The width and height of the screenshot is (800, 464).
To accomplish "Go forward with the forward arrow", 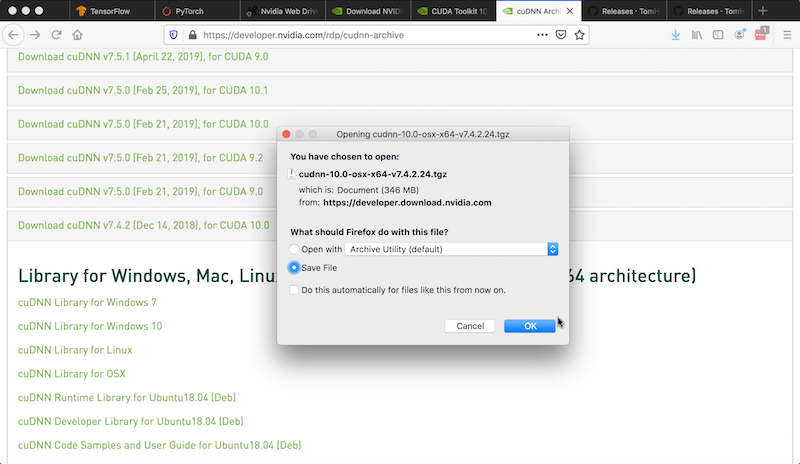I will [35, 35].
